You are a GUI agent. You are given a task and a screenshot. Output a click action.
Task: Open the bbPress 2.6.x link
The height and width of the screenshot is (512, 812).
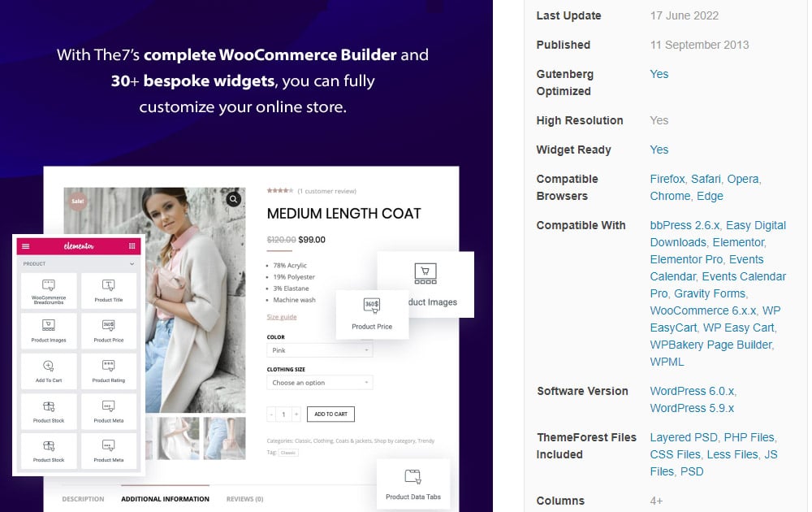685,225
